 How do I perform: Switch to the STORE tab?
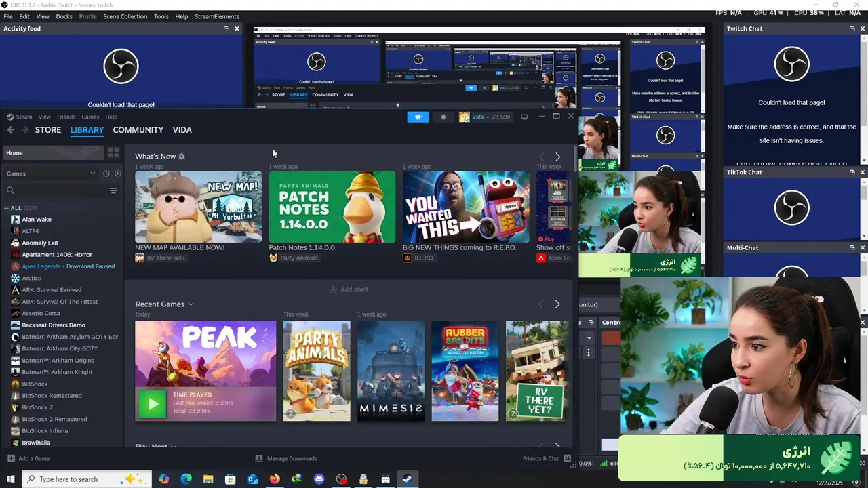(48, 129)
